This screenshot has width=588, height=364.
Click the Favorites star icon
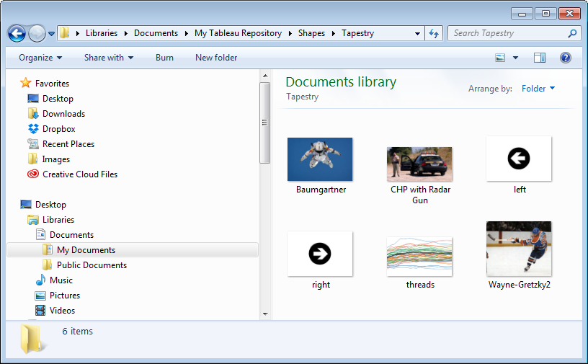[25, 83]
